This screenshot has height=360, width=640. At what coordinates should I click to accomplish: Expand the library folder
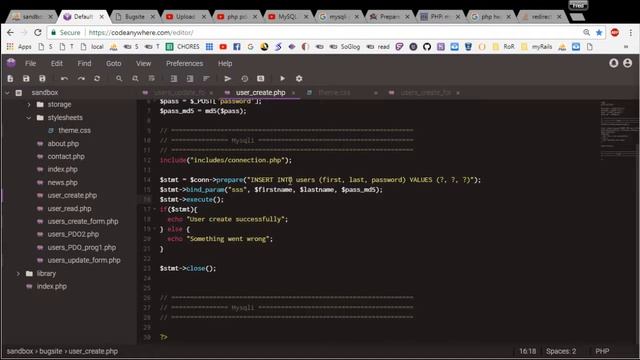point(18,273)
